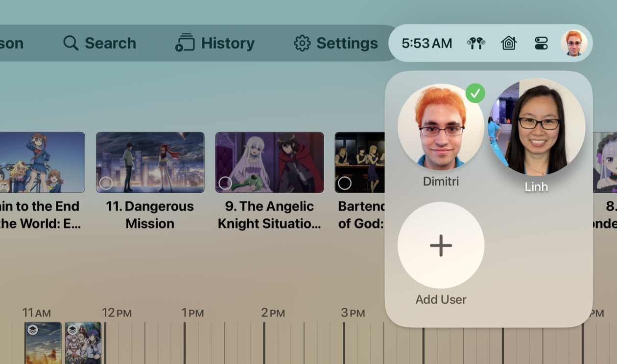The width and height of the screenshot is (617, 364).
Task: Click the Add User button
Action: point(440,245)
